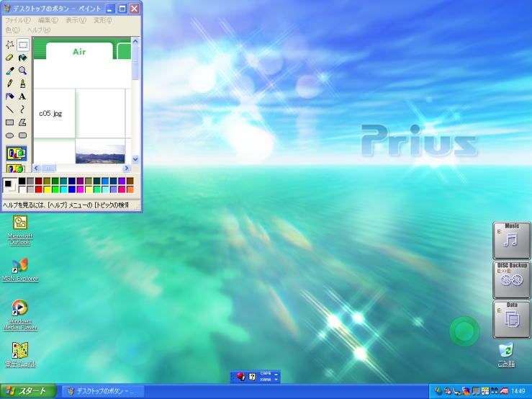This screenshot has height=399, width=532.
Task: Choose the cyan swatch in the palette
Action: (x=63, y=189)
